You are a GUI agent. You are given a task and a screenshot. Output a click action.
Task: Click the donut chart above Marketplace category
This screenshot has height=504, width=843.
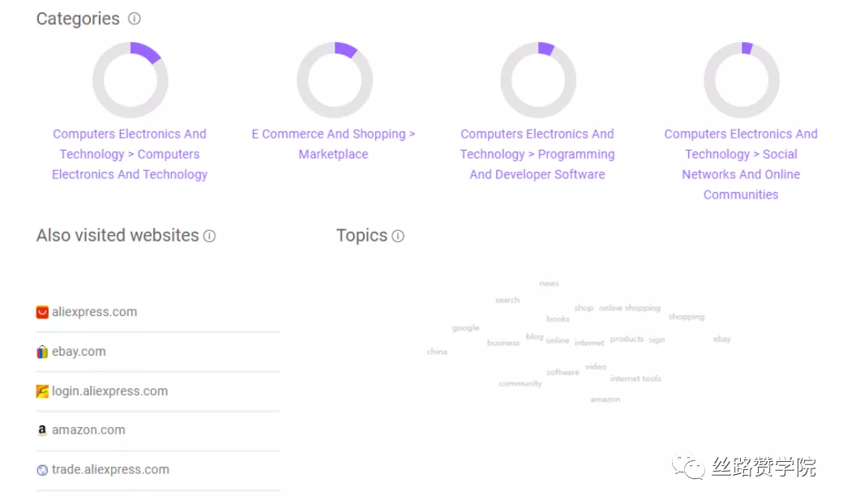click(x=335, y=80)
